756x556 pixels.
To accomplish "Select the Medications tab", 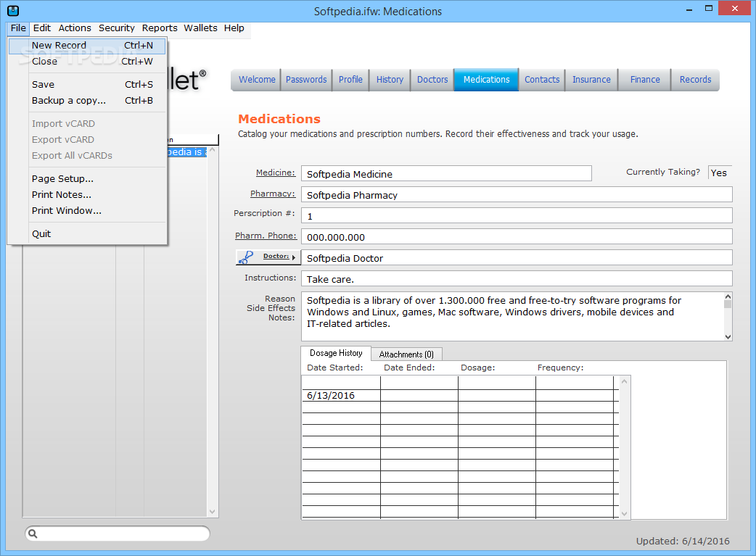I will pos(487,80).
